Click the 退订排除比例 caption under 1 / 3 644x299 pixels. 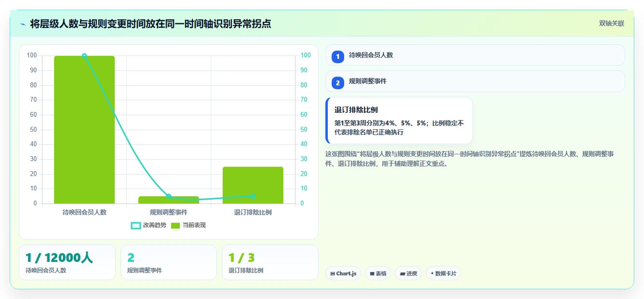pos(246,270)
